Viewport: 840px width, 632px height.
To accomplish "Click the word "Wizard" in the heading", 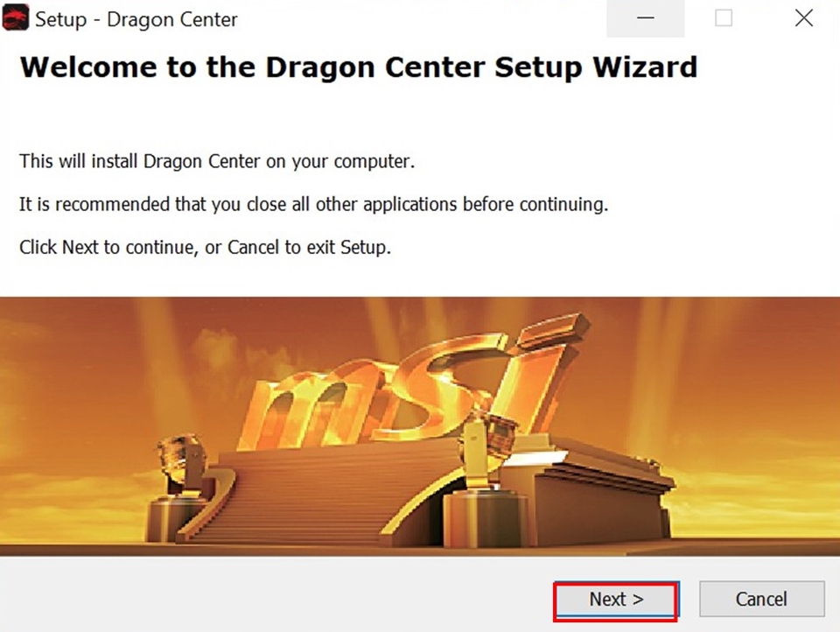I will (645, 67).
